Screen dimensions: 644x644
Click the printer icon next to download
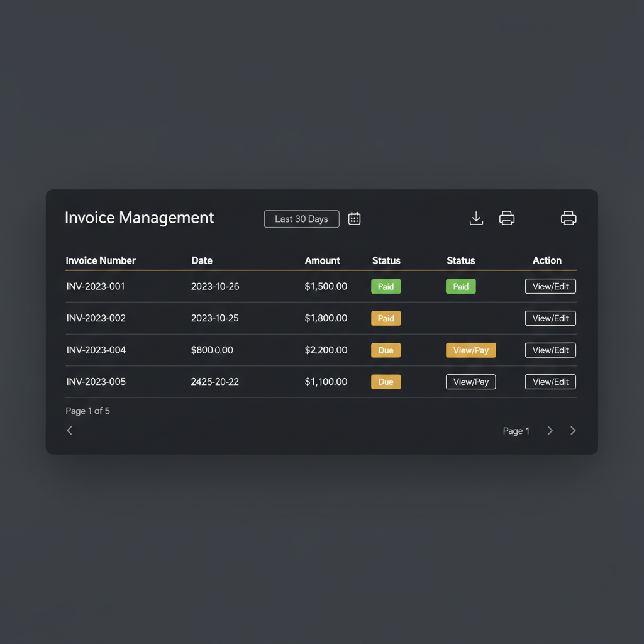pyautogui.click(x=507, y=218)
